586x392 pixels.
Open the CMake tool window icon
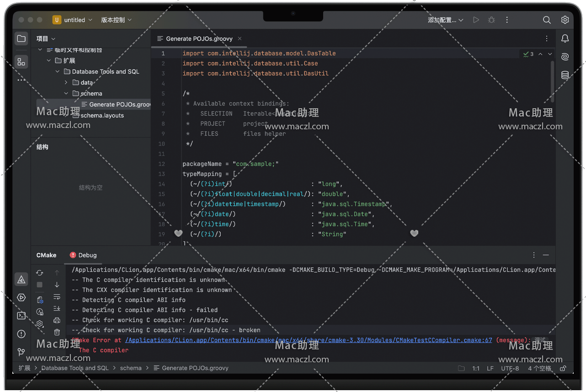click(21, 279)
